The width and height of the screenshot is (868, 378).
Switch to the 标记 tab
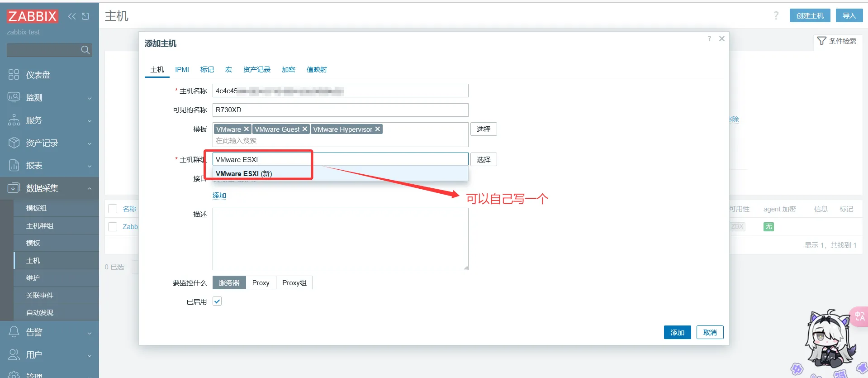tap(207, 70)
